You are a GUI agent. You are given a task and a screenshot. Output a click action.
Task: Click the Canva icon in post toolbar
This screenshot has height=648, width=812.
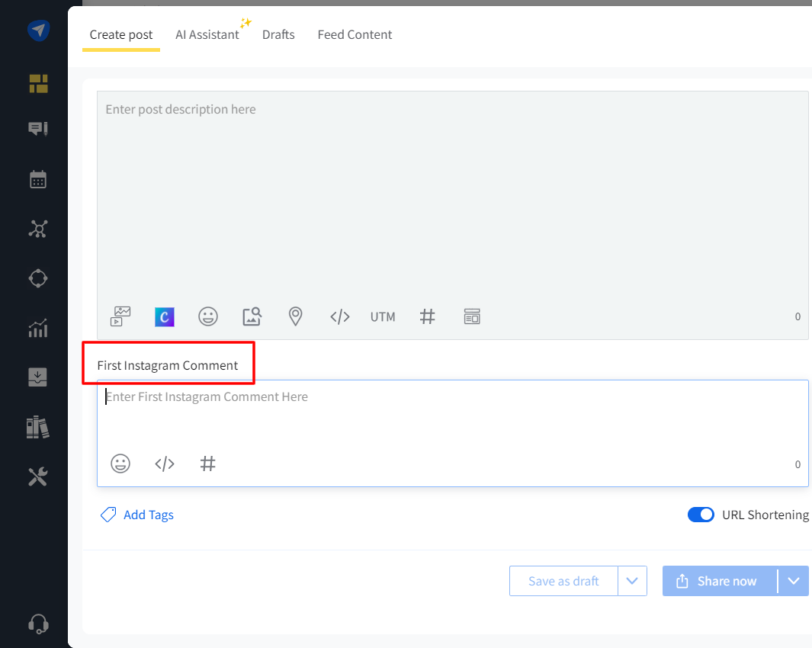(164, 316)
